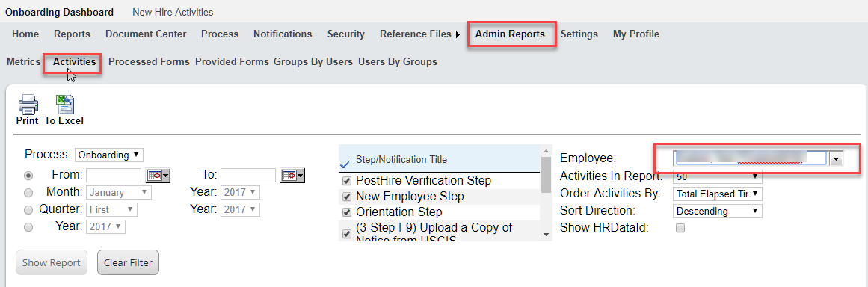
Task: Open the Admin Reports menu
Action: (510, 34)
